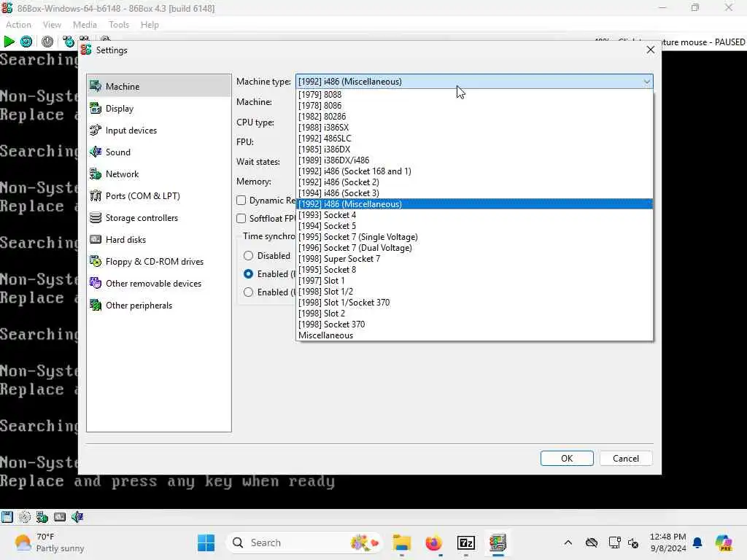Click the floppy disk status bar icon
Screen dimensions: 747x560
7,517
